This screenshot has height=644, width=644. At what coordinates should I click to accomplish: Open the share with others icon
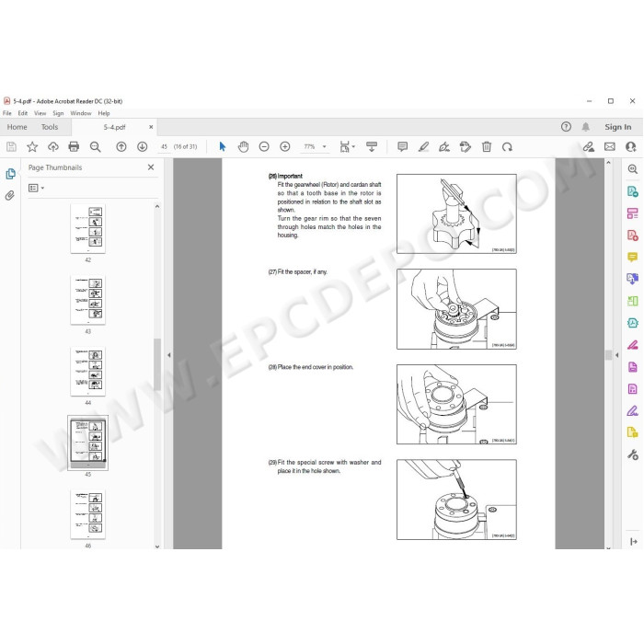630,146
